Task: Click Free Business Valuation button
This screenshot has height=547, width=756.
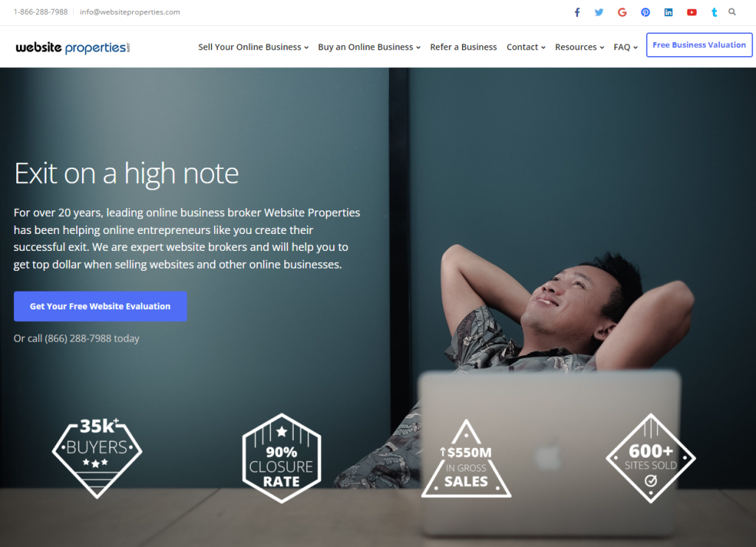Action: [x=699, y=45]
